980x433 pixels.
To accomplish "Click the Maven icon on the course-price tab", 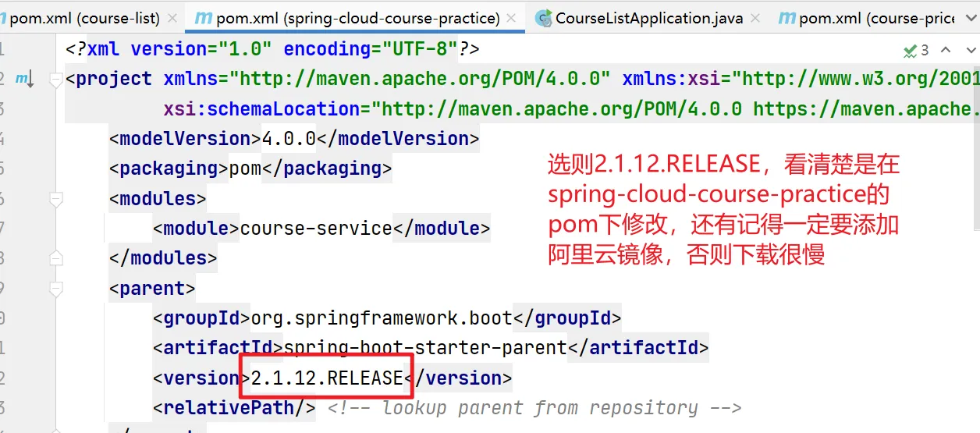I will tap(788, 18).
